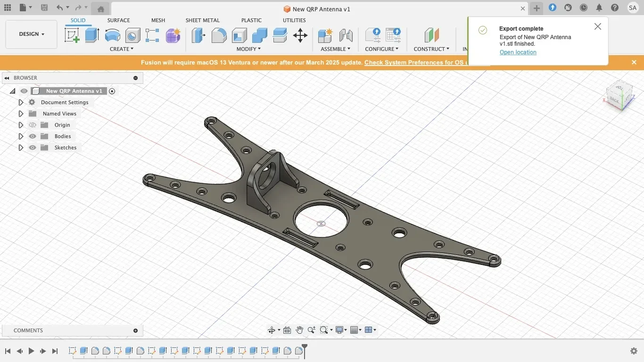644x362 pixels.
Task: Switch to the SURFACE tab
Action: click(x=118, y=20)
